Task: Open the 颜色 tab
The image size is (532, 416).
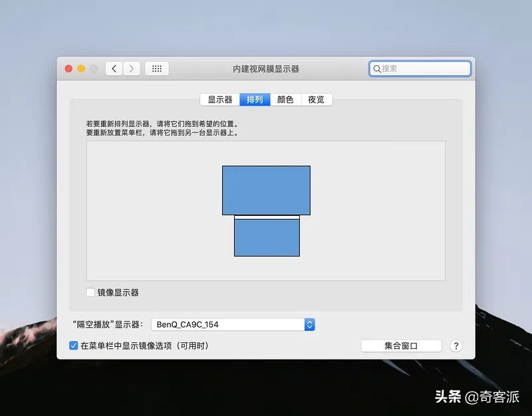Action: [x=285, y=100]
